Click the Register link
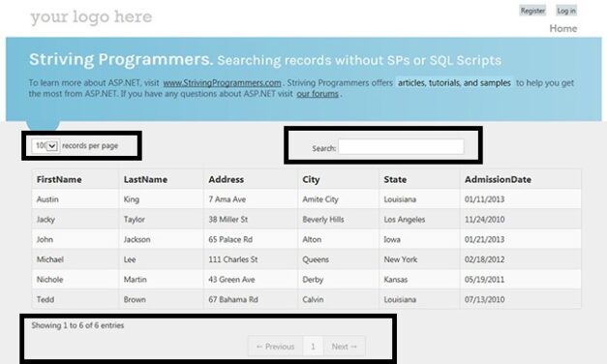Viewport: 607px width, 364px height. [x=532, y=11]
